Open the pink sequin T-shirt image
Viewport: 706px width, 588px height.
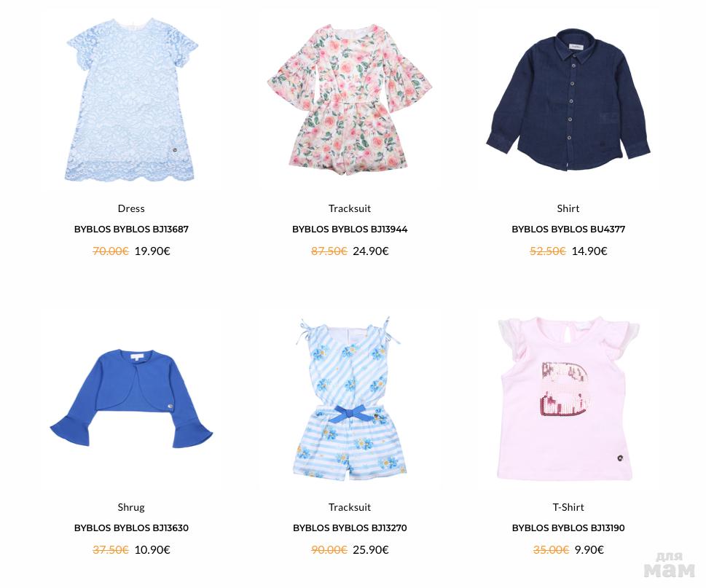point(568,399)
